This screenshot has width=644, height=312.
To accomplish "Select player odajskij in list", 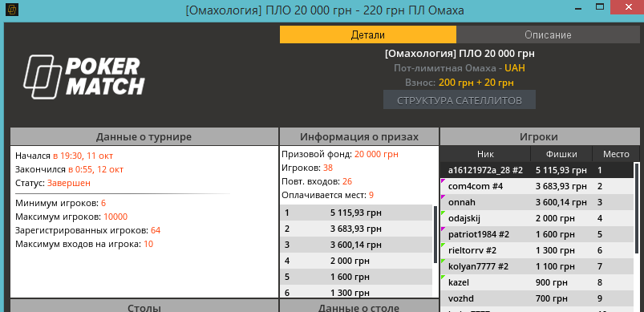I will pyautogui.click(x=537, y=218).
